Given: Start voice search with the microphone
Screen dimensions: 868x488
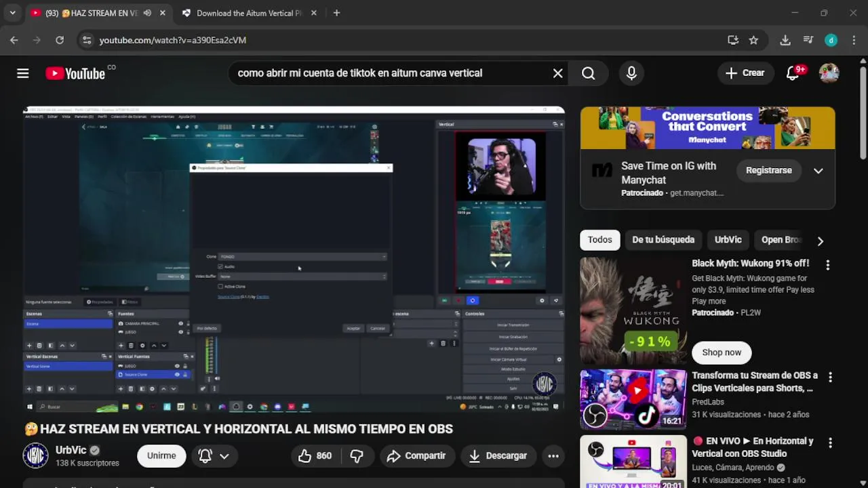Looking at the screenshot, I should [631, 73].
